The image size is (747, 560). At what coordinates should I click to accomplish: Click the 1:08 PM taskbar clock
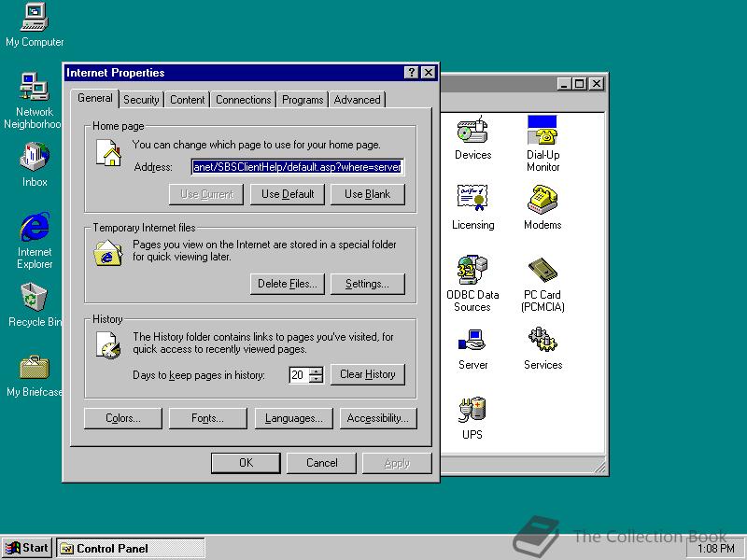tap(715, 549)
